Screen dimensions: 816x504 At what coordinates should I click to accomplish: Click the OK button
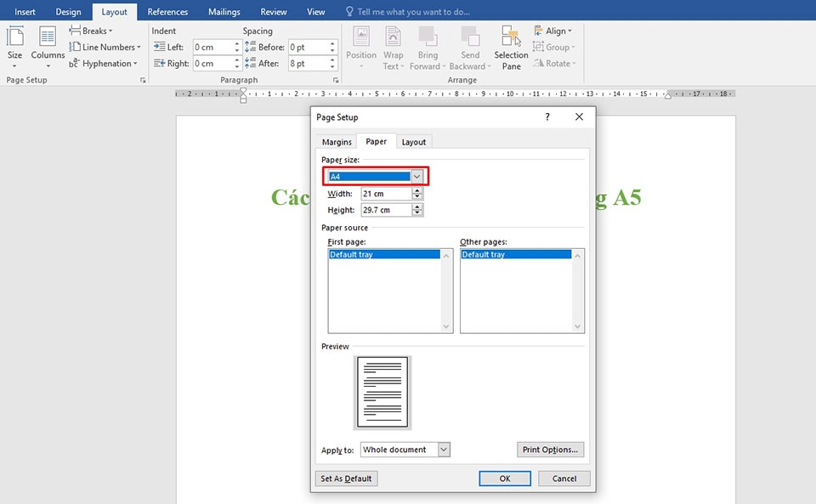[504, 479]
